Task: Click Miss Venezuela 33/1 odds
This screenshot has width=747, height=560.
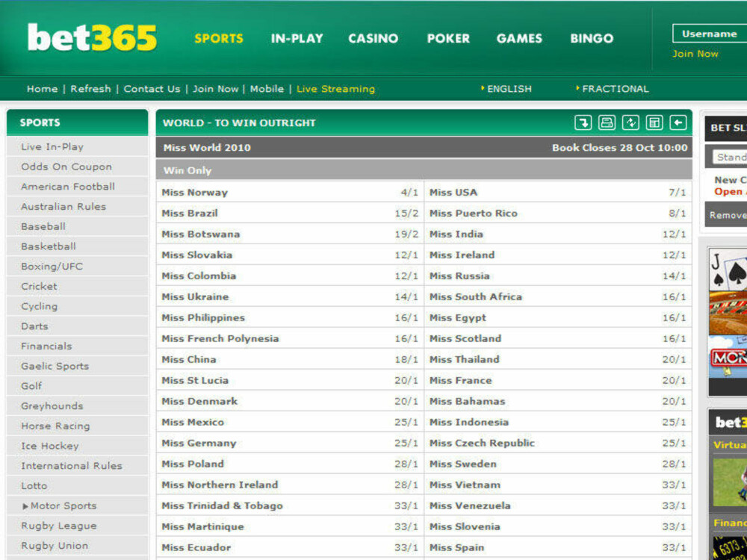Action: pyautogui.click(x=674, y=505)
